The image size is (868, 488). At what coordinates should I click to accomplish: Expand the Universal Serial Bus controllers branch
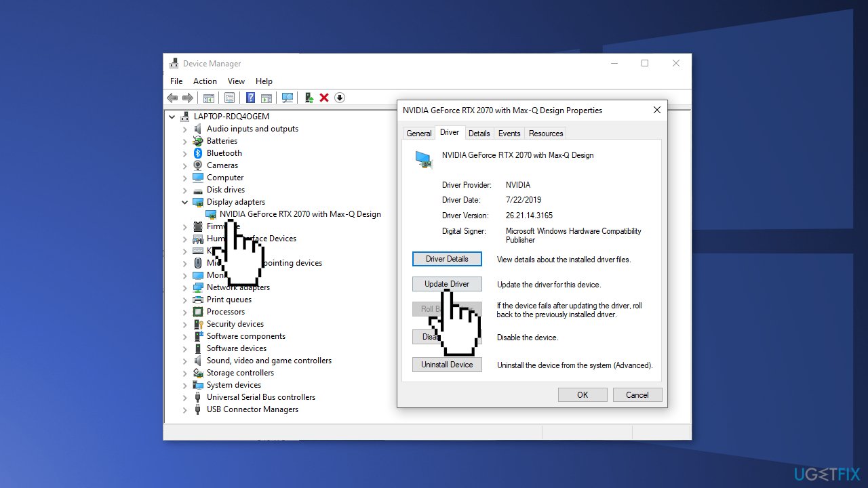point(184,396)
